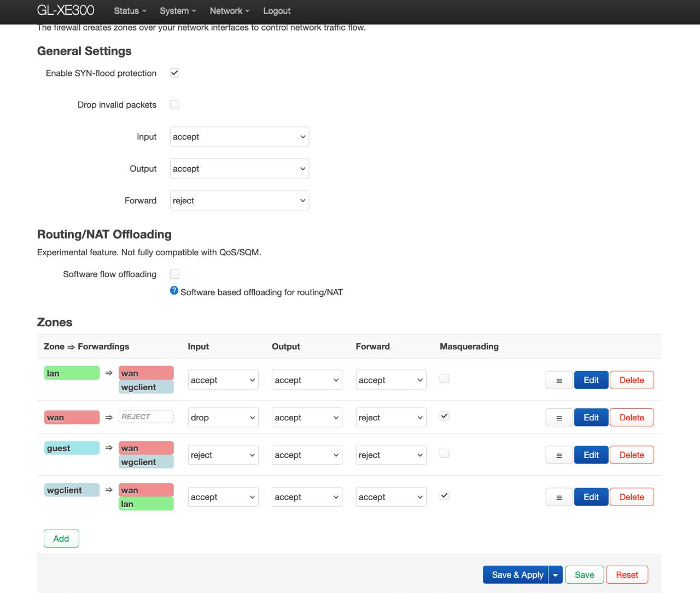Screen dimensions: 700x593
Task: Select the green lan zone badge
Action: click(x=72, y=373)
